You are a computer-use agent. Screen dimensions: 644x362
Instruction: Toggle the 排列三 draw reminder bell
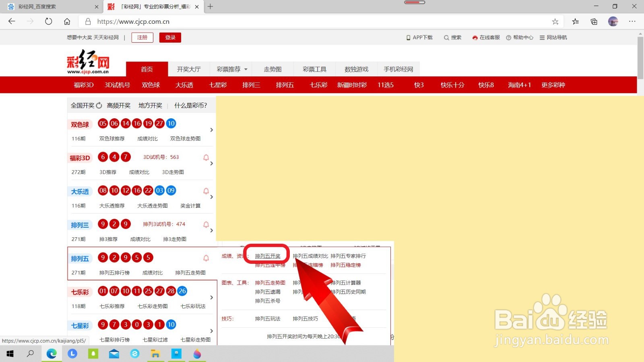[206, 225]
